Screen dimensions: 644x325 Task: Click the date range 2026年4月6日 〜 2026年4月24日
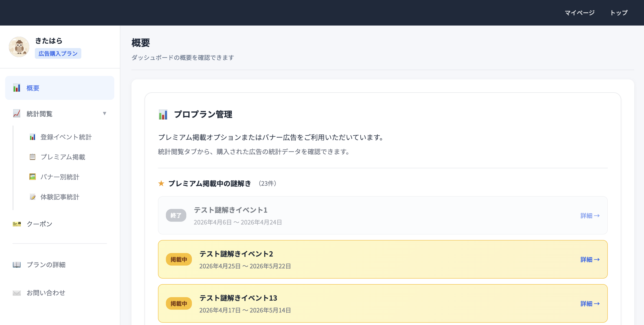coord(238,222)
